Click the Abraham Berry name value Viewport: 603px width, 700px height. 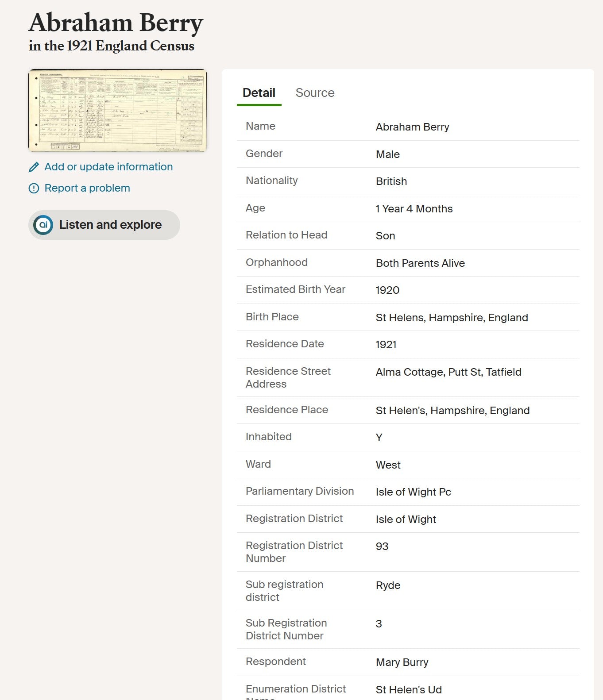pos(412,127)
